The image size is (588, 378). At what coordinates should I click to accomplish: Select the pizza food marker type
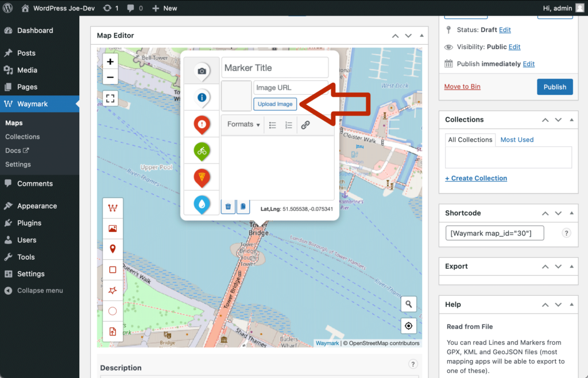[x=202, y=178]
